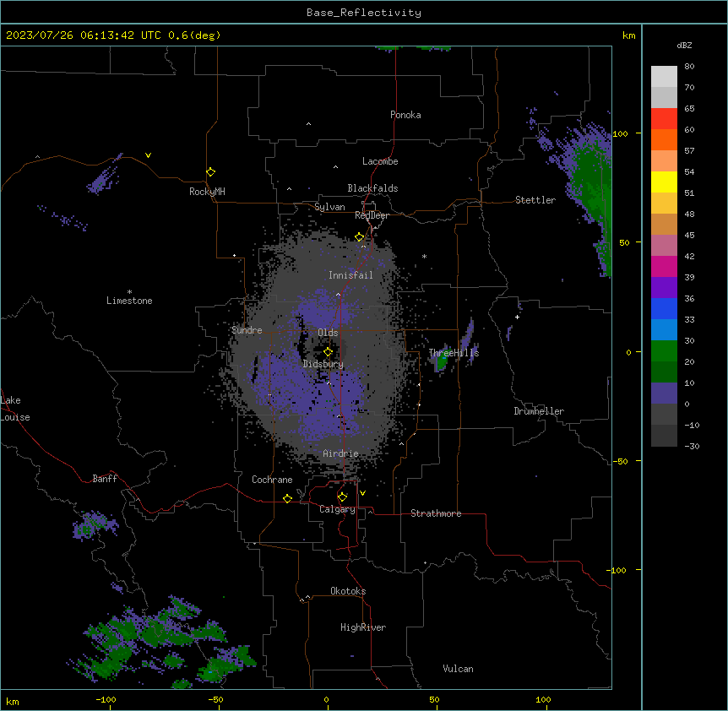
Task: Click the Sundre town label
Action: pos(247,330)
